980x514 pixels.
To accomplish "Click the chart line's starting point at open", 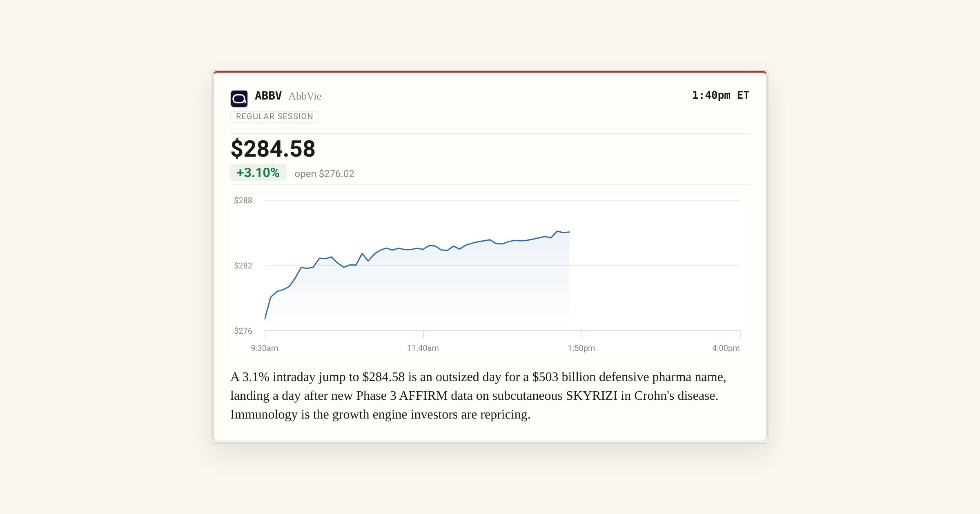I will coord(265,319).
